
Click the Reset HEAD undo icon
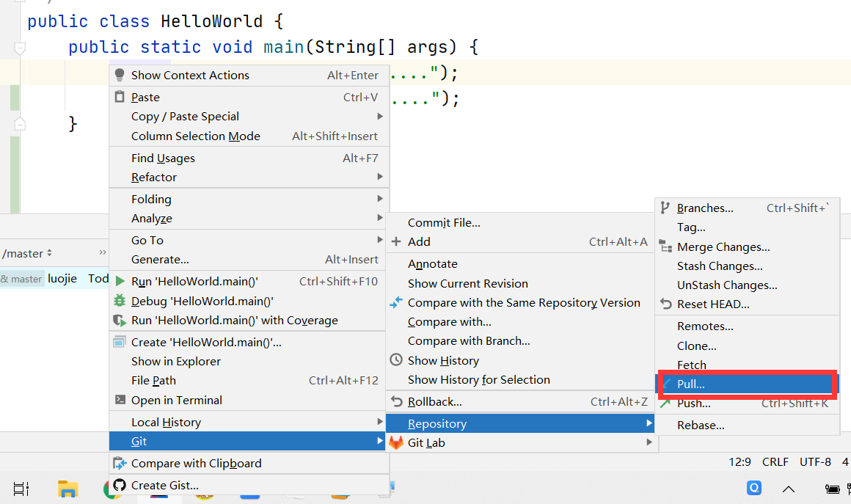pos(665,304)
